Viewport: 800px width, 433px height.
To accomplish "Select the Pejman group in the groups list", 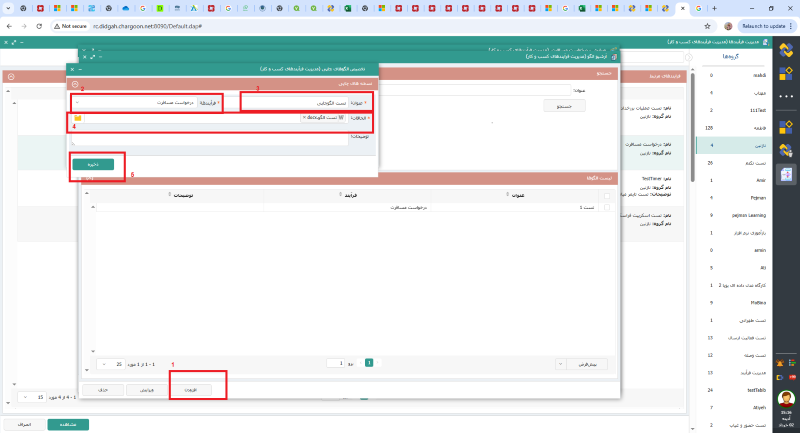I will click(727, 198).
